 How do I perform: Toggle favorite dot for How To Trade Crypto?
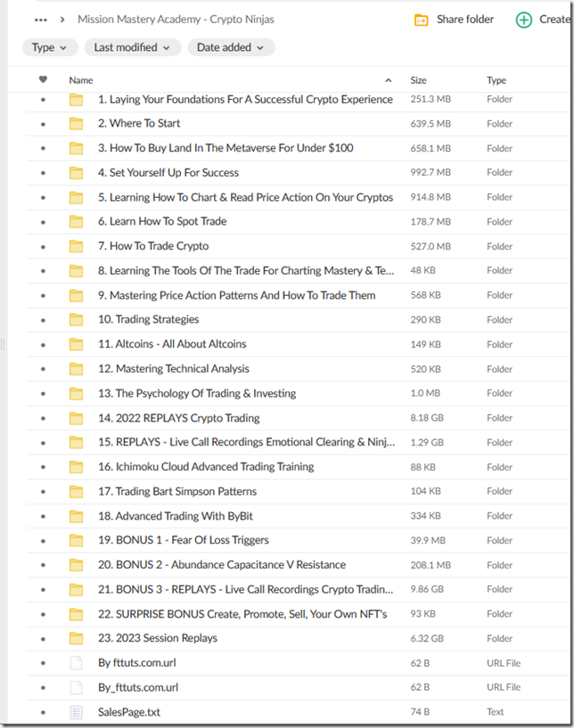[43, 247]
